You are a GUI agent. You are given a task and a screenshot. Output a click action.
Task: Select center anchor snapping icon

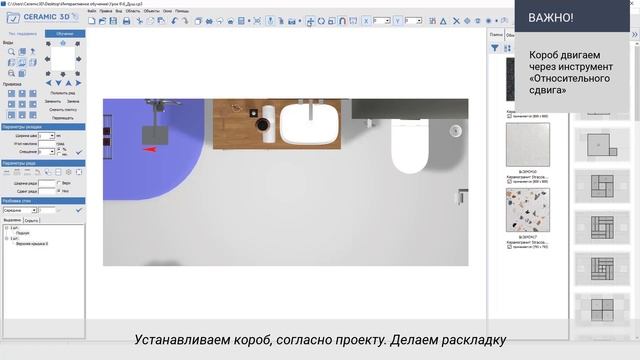[x=22, y=104]
